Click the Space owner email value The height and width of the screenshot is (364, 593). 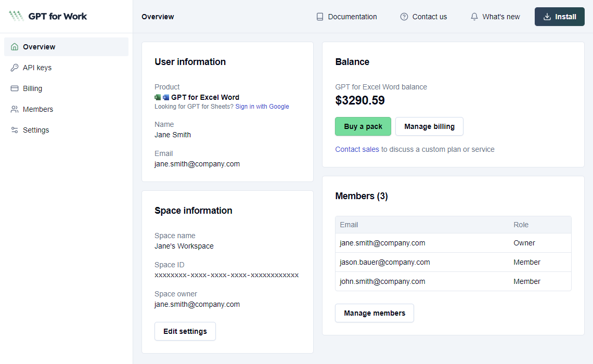197,304
